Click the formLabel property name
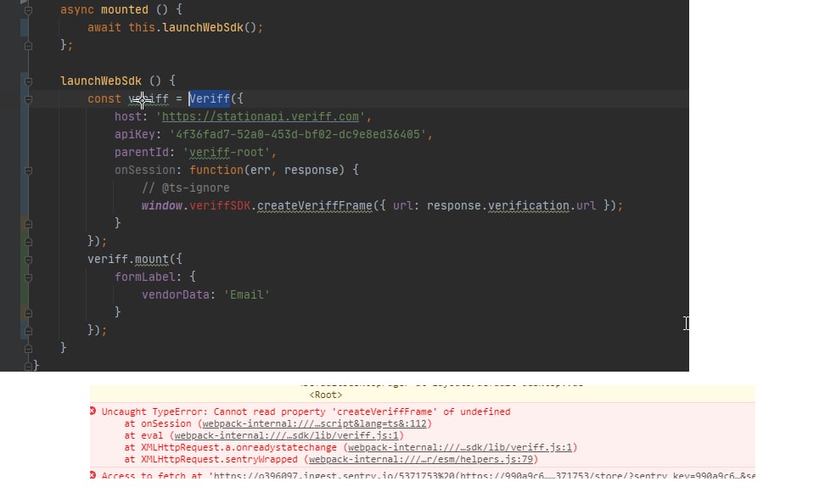 click(145, 277)
